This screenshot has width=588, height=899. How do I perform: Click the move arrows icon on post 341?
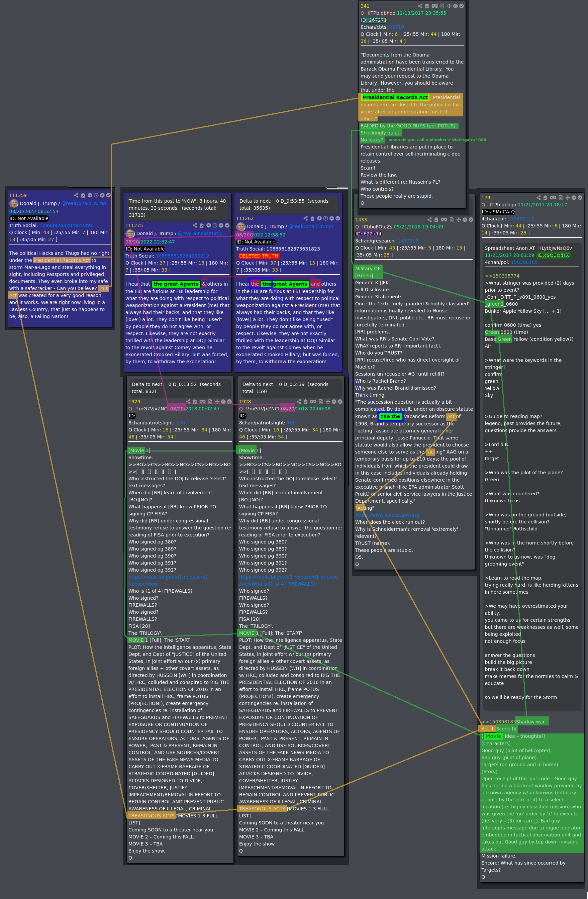pyautogui.click(x=449, y=6)
